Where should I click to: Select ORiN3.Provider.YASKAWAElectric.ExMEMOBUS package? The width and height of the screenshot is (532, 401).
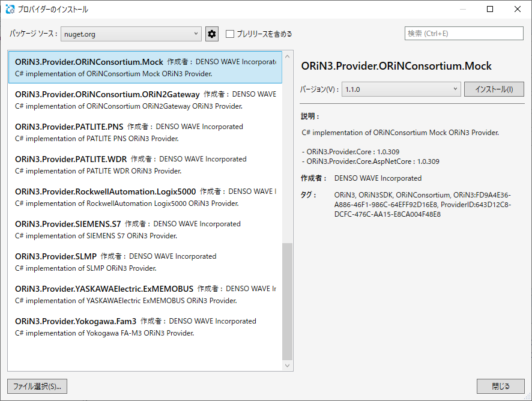(145, 294)
